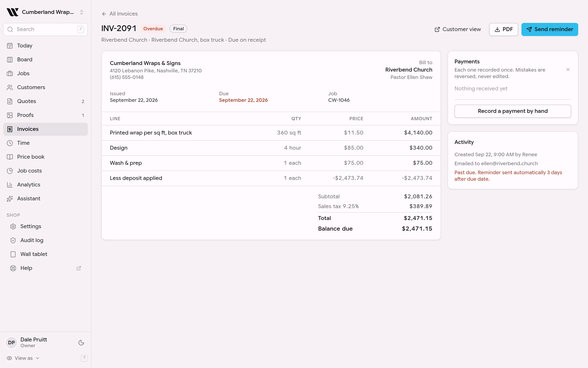Image resolution: width=588 pixels, height=368 pixels.
Task: Open Audit log via shield icon
Action: coord(13,240)
